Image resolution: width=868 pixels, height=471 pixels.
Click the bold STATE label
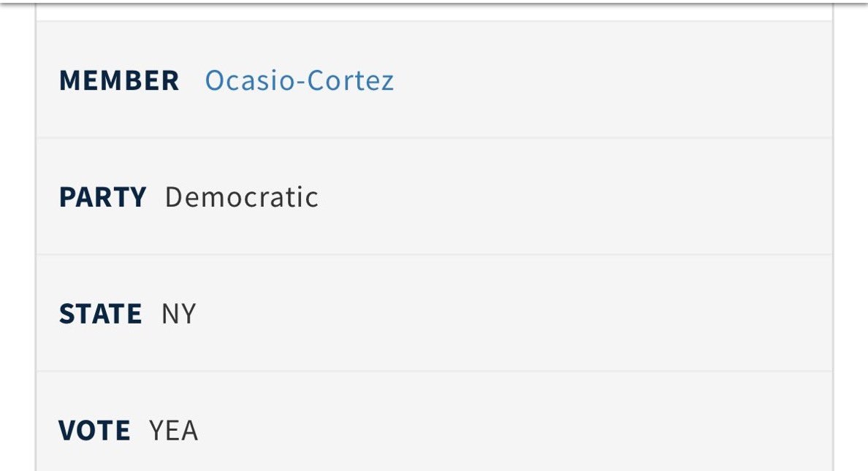[x=100, y=314]
